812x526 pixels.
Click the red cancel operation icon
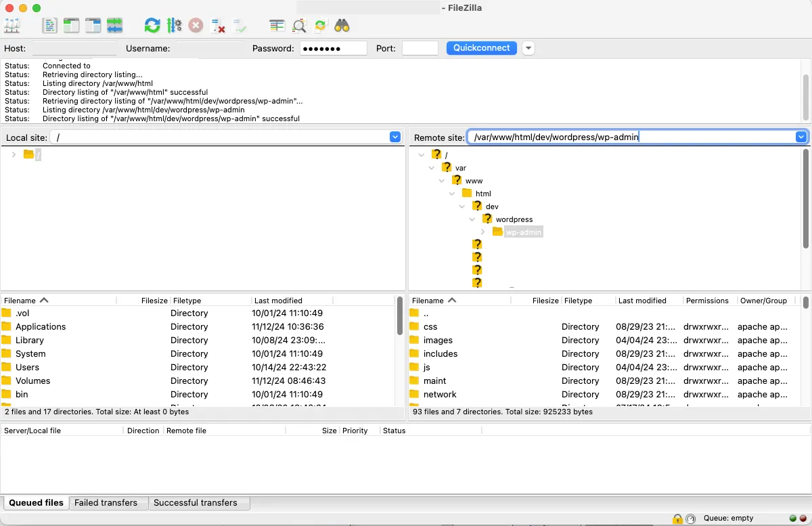click(x=196, y=26)
